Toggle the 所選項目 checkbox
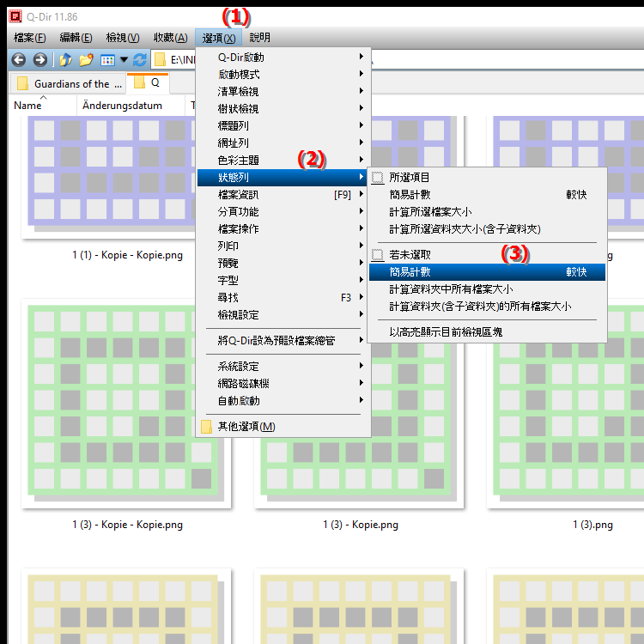 [x=378, y=178]
